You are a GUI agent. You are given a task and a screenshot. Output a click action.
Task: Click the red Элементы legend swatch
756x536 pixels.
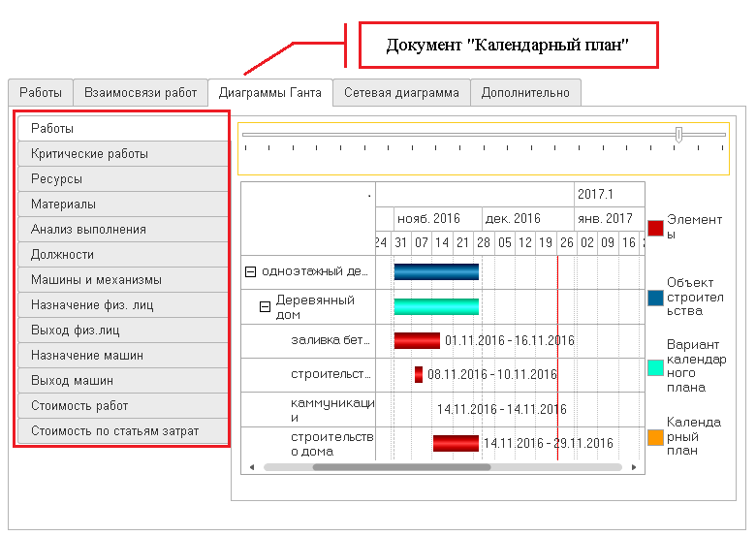tap(655, 228)
